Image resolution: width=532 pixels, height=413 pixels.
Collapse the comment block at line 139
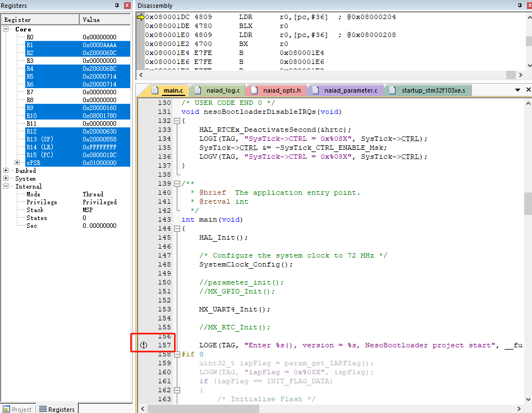(177, 183)
